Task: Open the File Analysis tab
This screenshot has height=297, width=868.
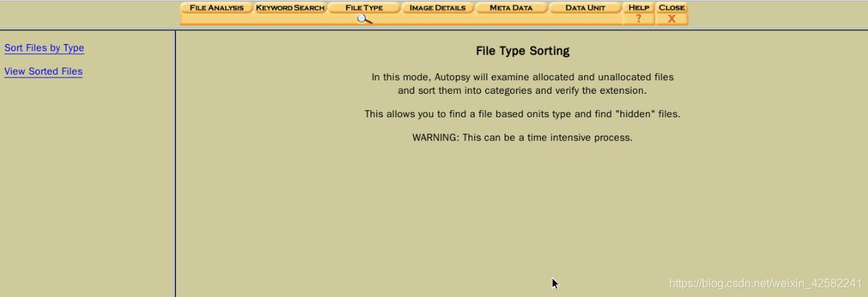Action: pyautogui.click(x=216, y=8)
